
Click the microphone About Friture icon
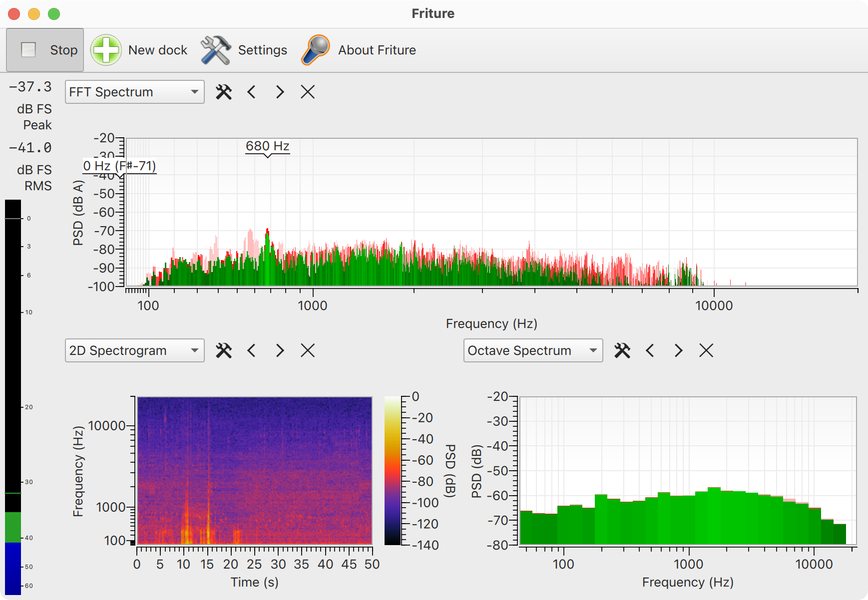pos(316,50)
